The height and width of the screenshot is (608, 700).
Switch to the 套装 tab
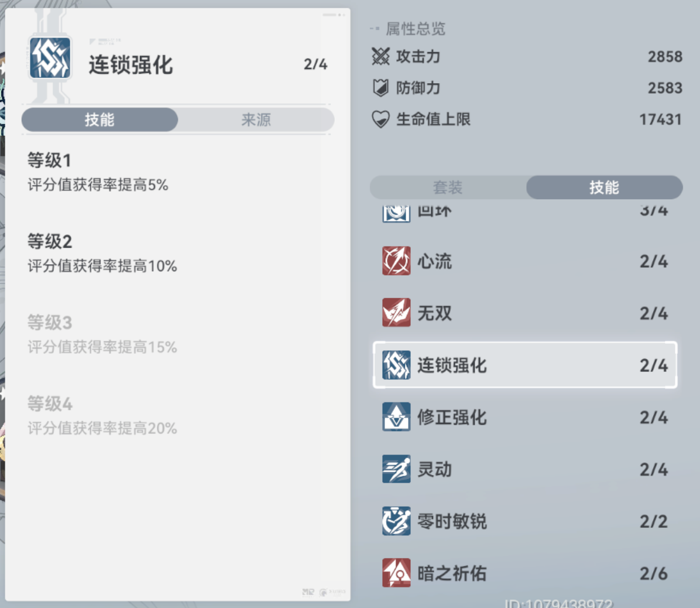pos(448,187)
